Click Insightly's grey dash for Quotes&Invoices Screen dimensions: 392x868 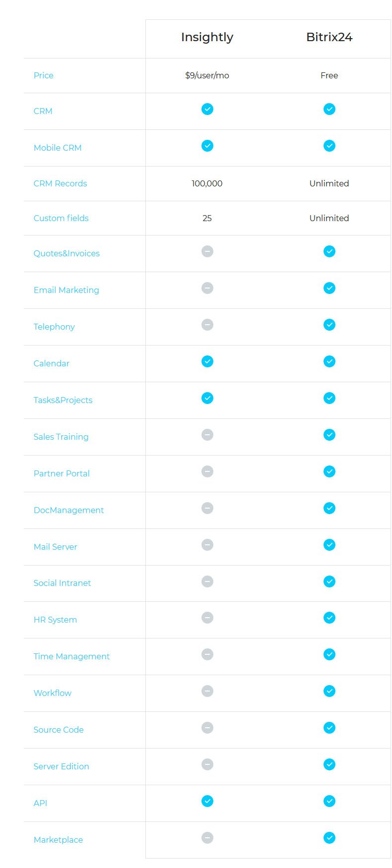[x=207, y=251]
